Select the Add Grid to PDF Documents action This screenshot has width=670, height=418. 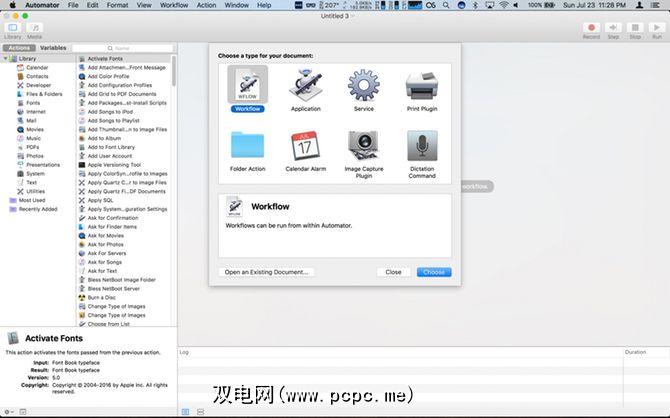point(124,94)
